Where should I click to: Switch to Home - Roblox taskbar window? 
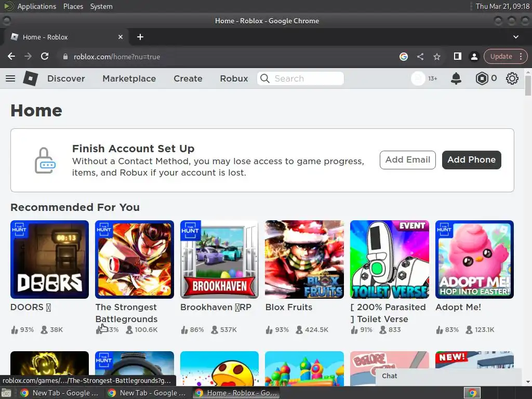236,393
